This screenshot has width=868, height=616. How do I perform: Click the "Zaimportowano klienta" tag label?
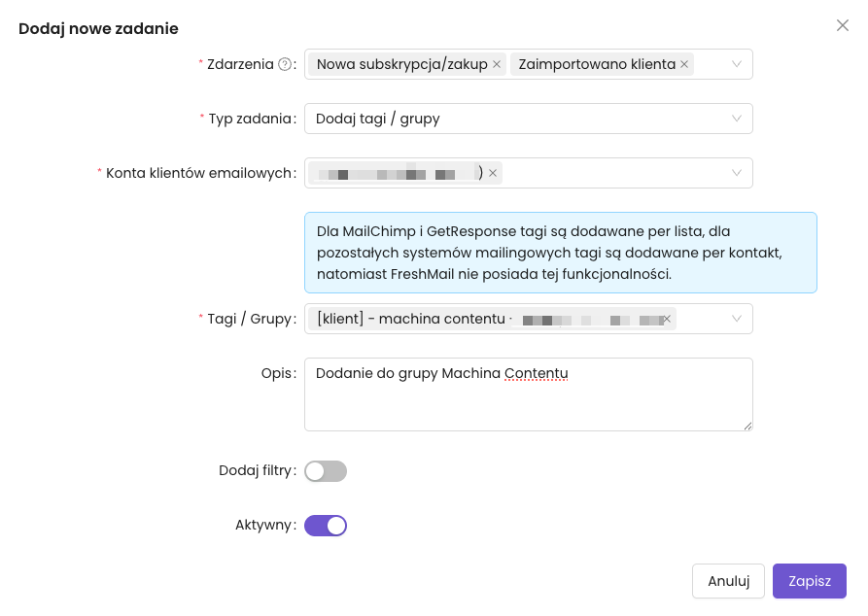pyautogui.click(x=596, y=65)
